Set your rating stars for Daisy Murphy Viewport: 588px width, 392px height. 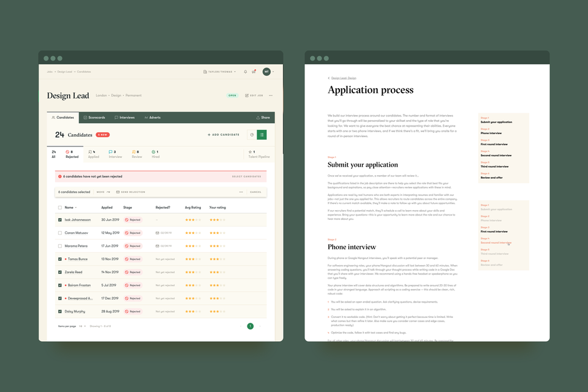click(217, 311)
